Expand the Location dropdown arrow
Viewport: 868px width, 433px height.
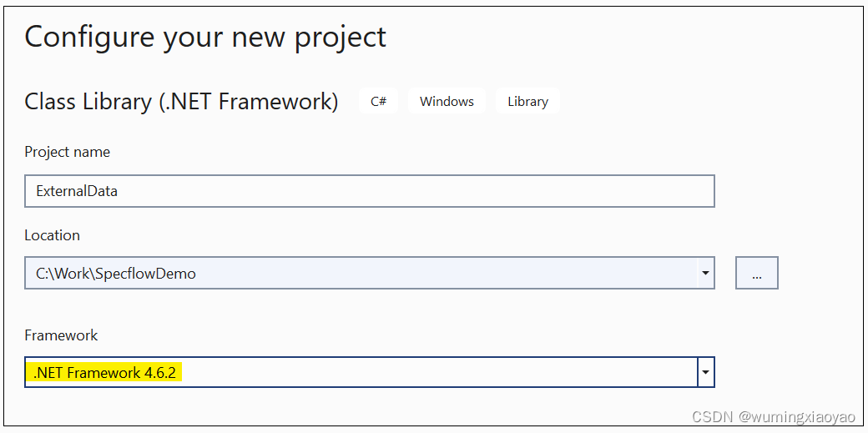pyautogui.click(x=706, y=273)
